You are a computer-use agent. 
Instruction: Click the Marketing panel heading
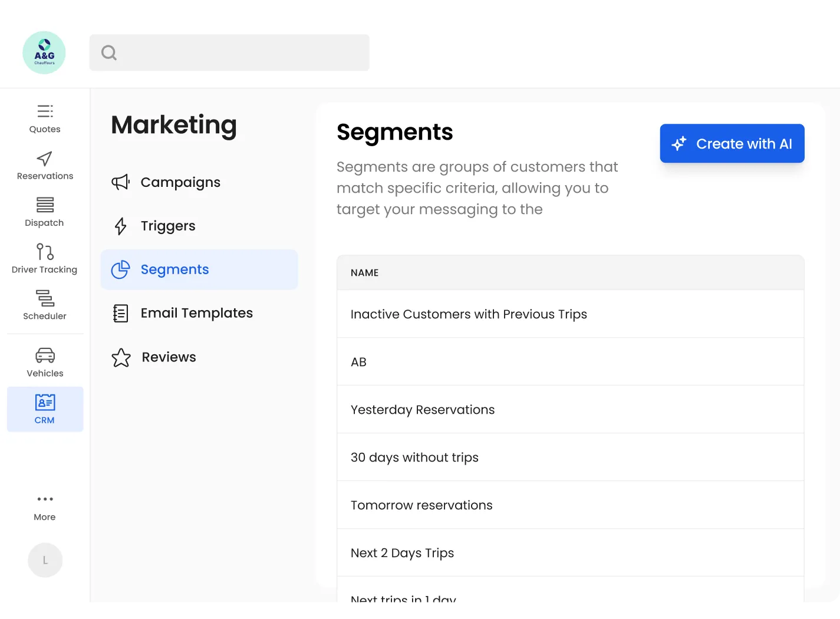pyautogui.click(x=174, y=126)
